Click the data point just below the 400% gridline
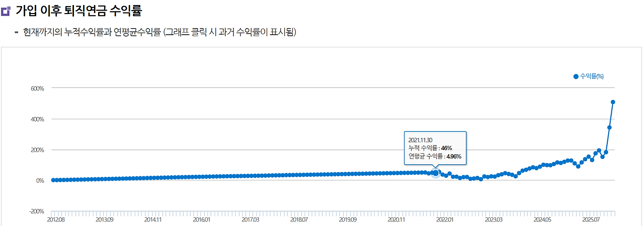644x226 pixels. pyautogui.click(x=609, y=128)
